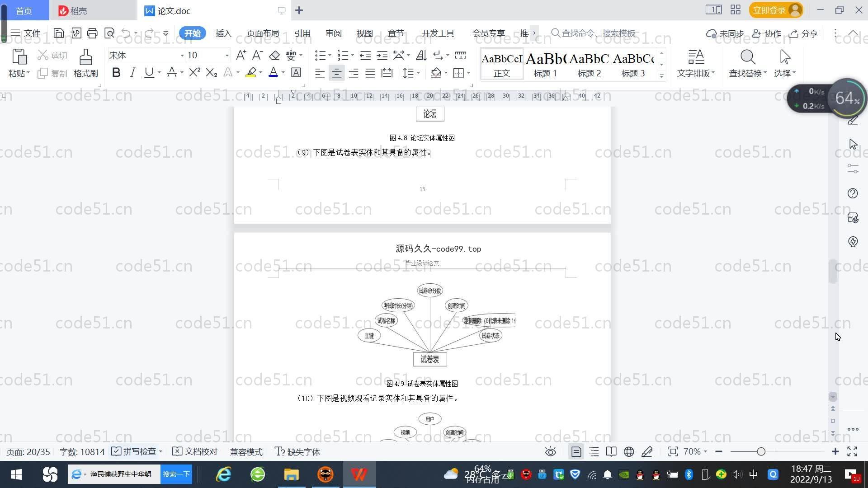
Task: Increase font size icon
Action: (241, 55)
